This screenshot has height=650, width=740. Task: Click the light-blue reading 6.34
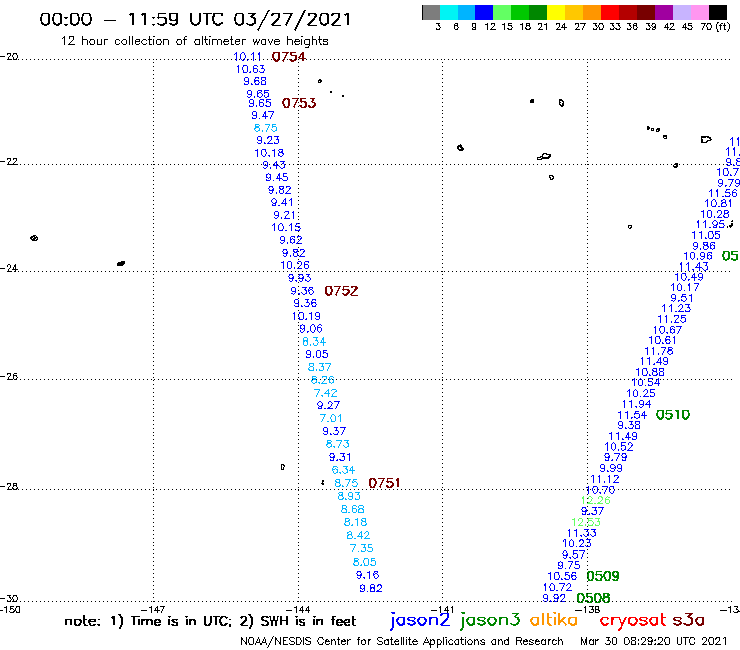click(x=343, y=470)
